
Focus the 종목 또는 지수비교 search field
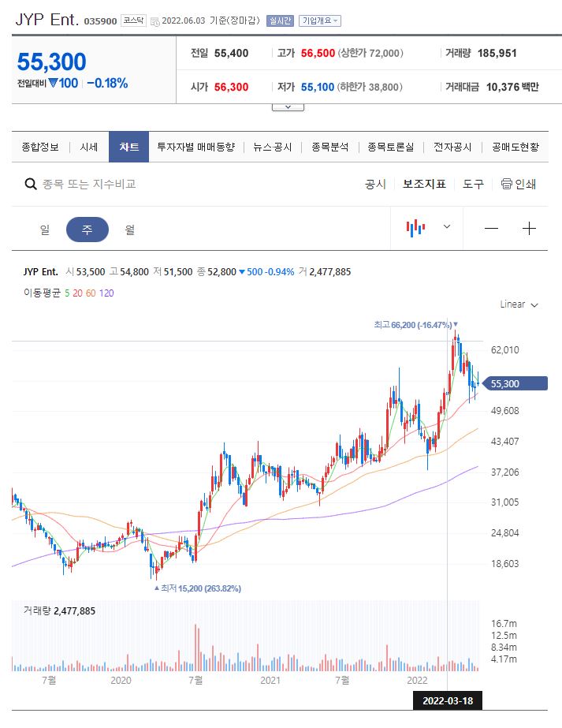89,185
